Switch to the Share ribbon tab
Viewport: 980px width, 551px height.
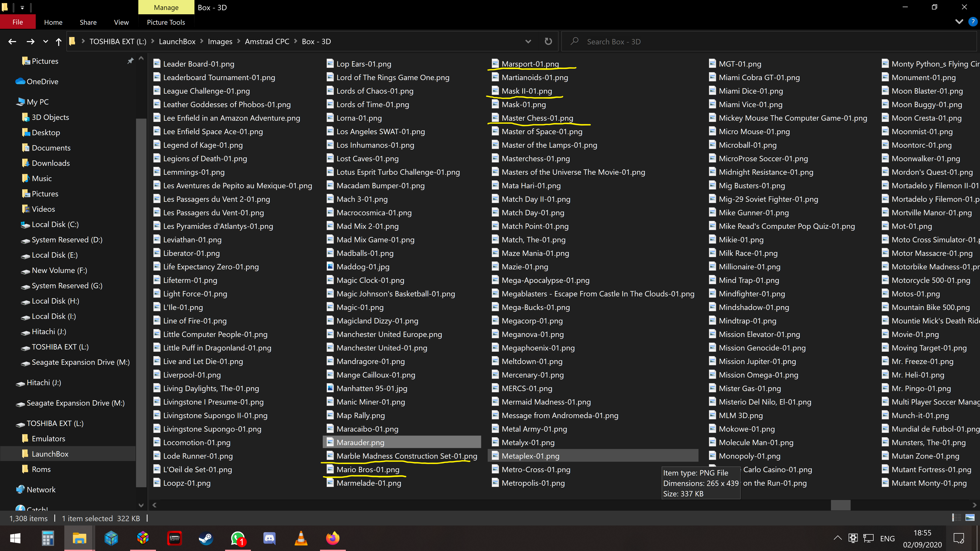click(88, 22)
